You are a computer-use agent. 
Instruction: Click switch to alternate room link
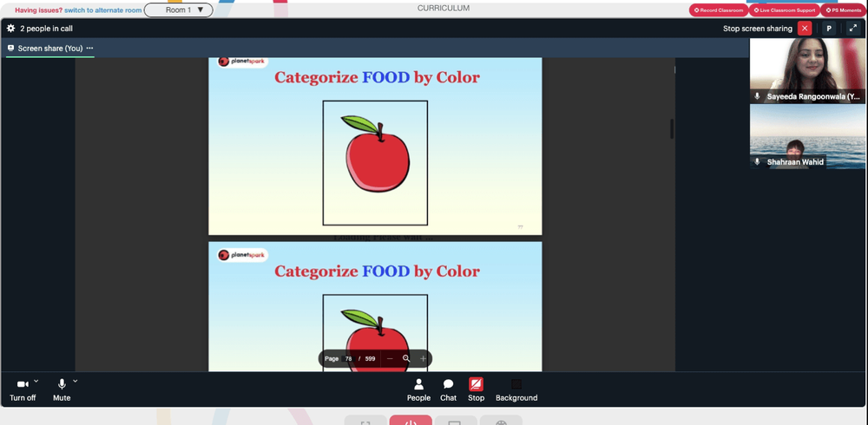[103, 10]
